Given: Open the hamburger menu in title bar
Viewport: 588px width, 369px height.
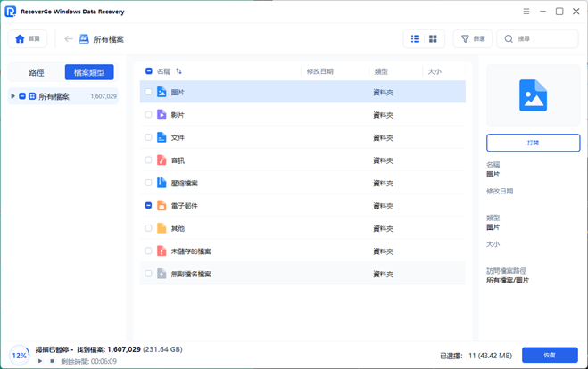Looking at the screenshot, I should coord(526,12).
